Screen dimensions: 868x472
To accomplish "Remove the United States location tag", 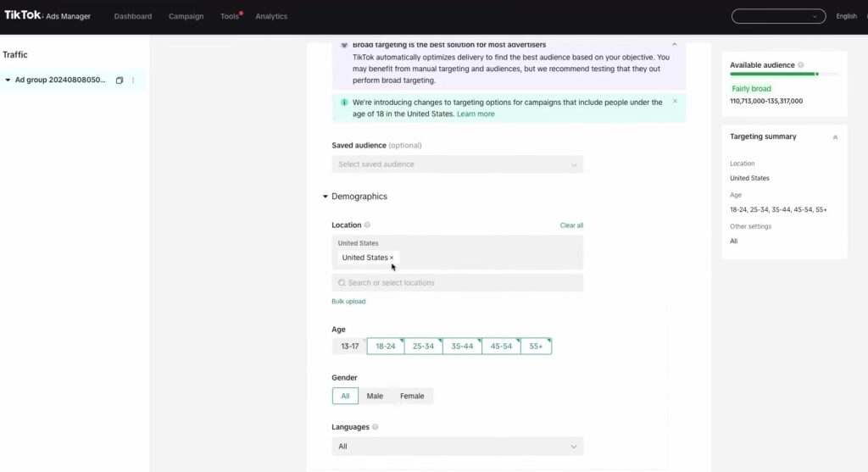I will [x=392, y=258].
